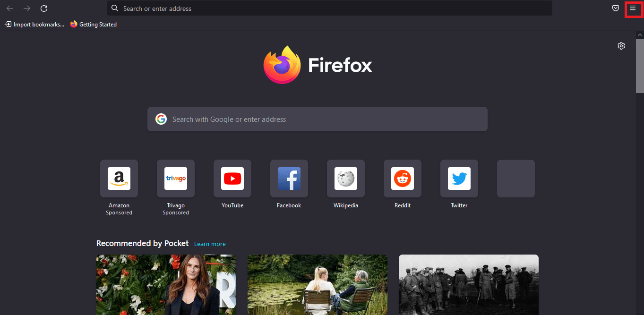Focus the top address bar field
This screenshot has width=644, height=315.
point(330,9)
